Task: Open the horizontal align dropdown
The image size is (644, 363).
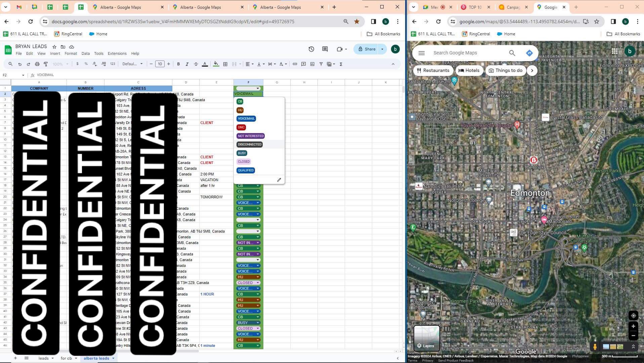Action: [x=249, y=64]
